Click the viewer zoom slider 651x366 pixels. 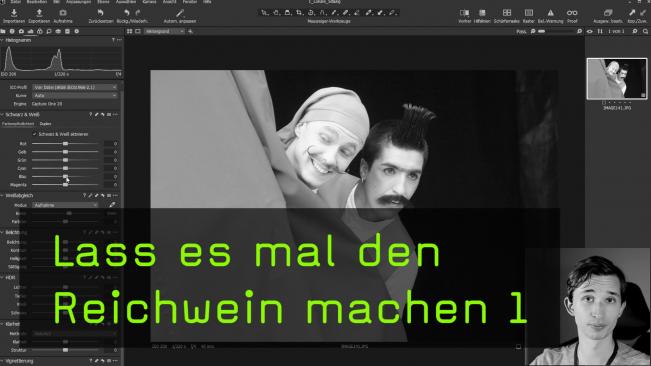(556, 31)
